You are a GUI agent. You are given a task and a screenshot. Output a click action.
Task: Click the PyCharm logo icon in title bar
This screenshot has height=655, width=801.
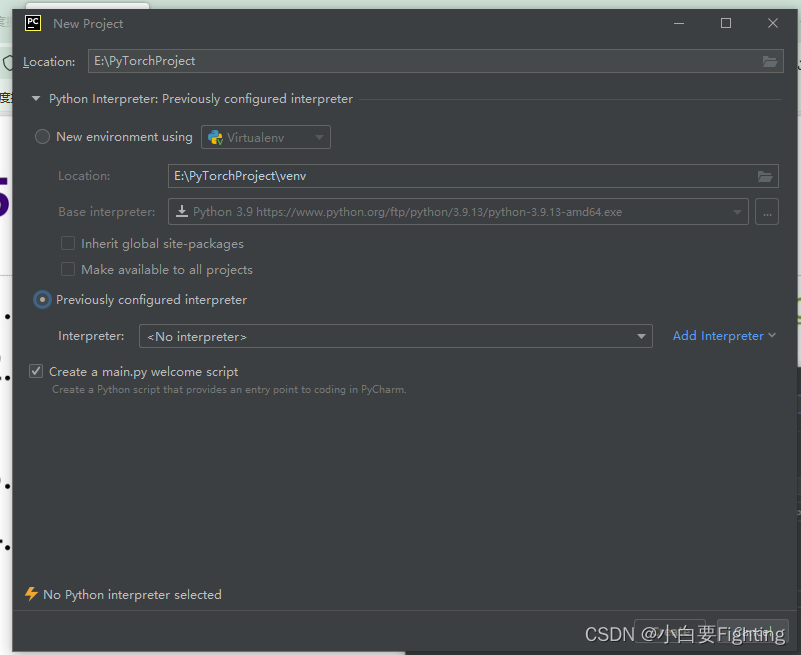click(x=33, y=23)
